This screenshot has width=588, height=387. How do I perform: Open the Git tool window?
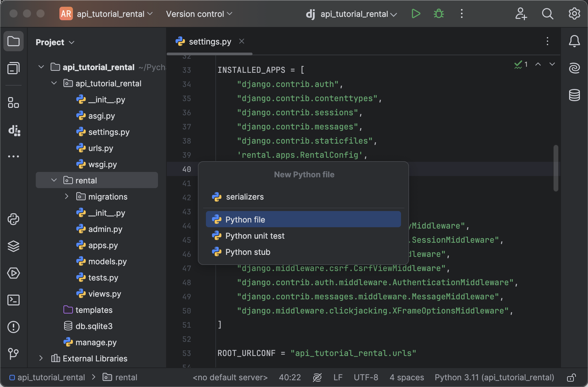coord(14,354)
